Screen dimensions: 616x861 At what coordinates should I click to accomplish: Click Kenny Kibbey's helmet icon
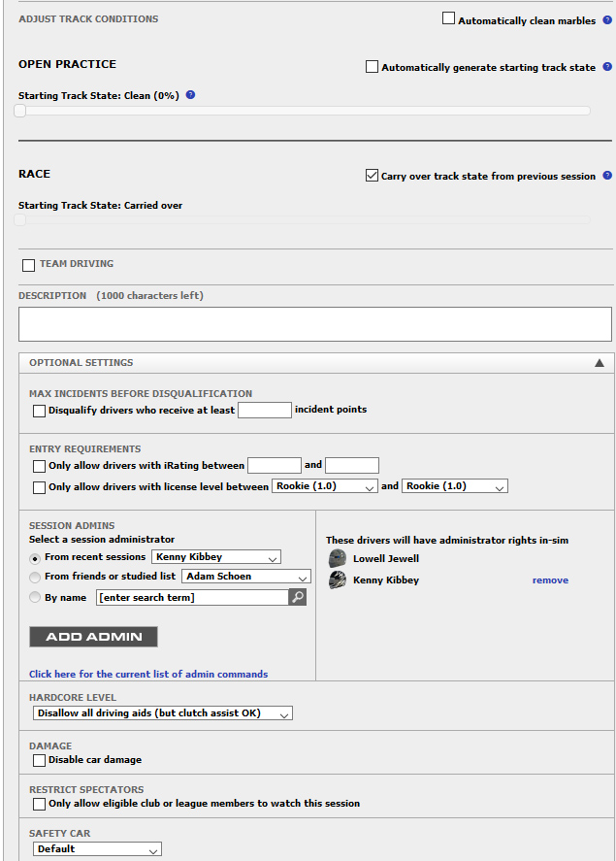[x=338, y=580]
